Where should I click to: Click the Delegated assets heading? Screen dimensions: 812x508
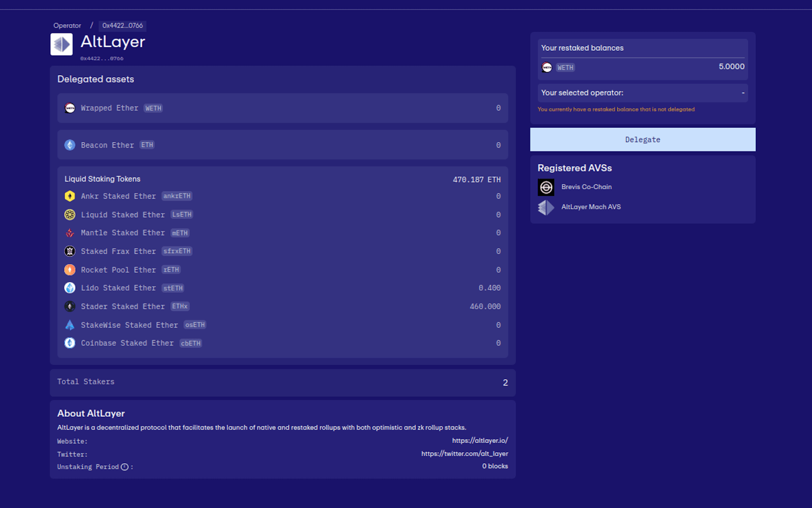point(95,79)
